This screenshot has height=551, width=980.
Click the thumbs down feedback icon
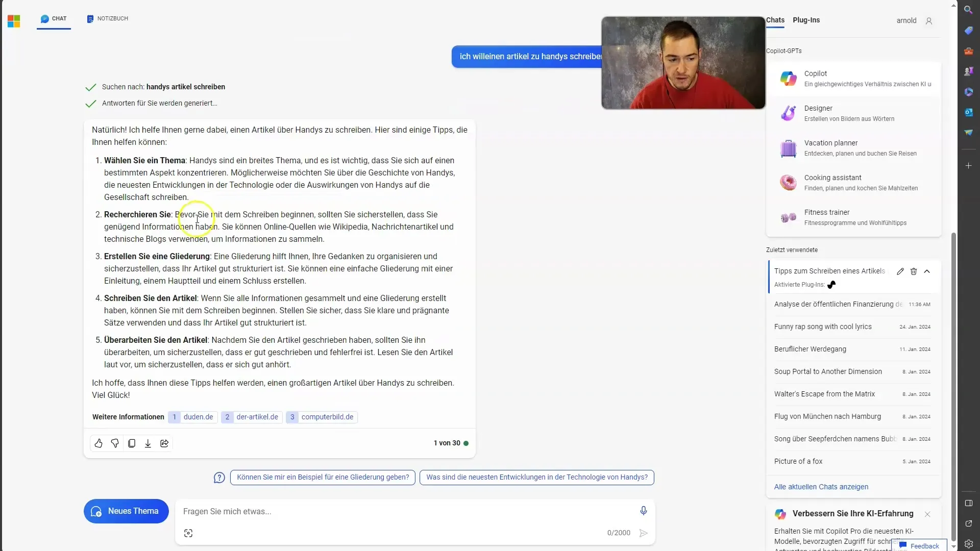point(114,443)
